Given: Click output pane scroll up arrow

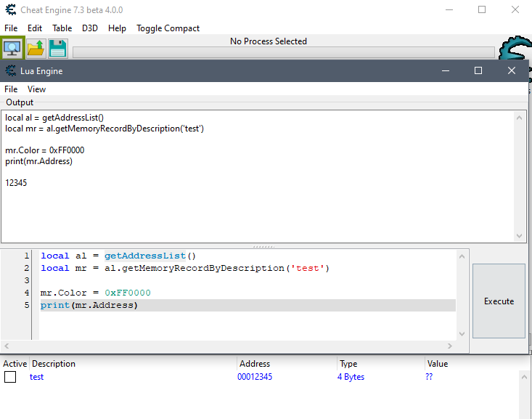Looking at the screenshot, I should coord(519,118).
